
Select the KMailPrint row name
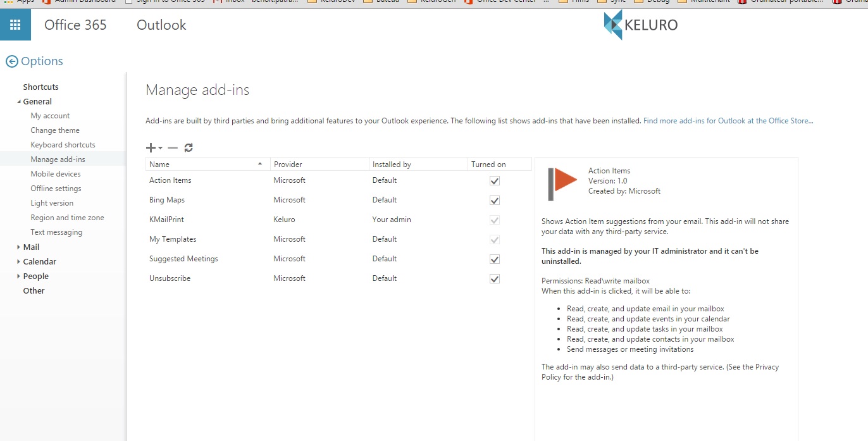(166, 220)
